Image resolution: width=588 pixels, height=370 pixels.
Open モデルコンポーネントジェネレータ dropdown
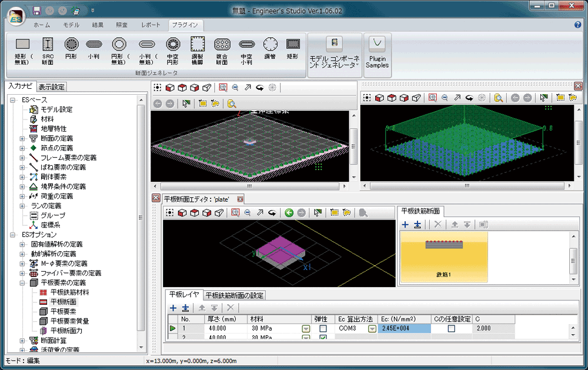coord(335,55)
